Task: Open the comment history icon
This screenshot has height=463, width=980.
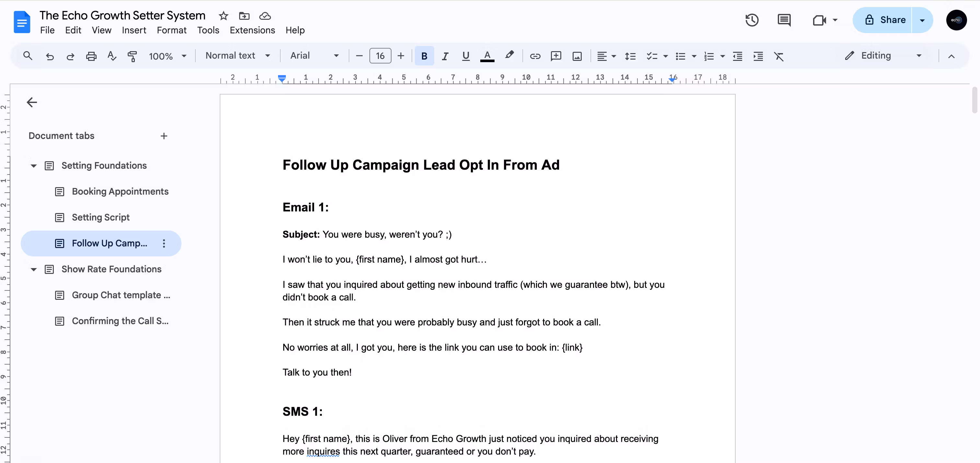Action: [784, 20]
